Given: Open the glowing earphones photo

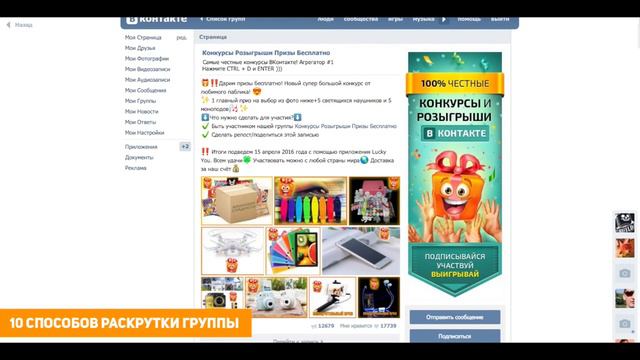Looking at the screenshot, I should [x=379, y=297].
